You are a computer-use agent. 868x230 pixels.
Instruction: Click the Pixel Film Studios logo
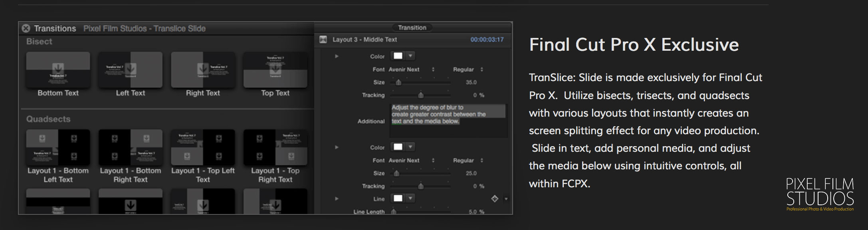820,194
